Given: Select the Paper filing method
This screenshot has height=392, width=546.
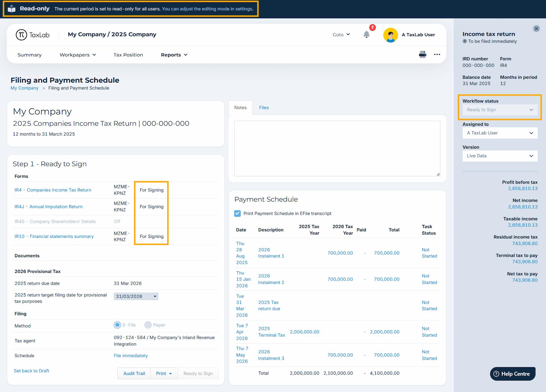Looking at the screenshot, I should (x=148, y=325).
